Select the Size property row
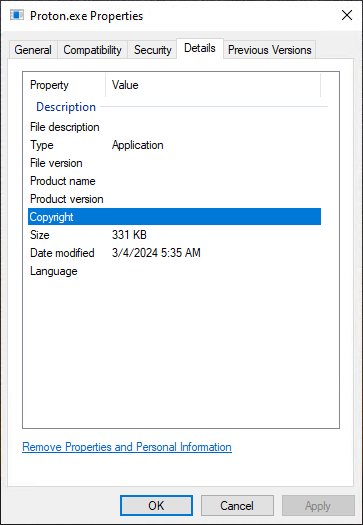 click(x=174, y=235)
